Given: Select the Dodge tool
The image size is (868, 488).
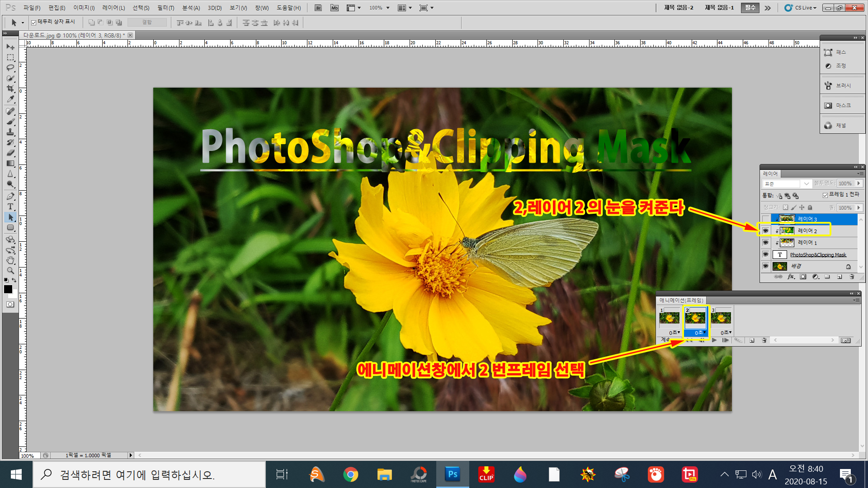Looking at the screenshot, I should click(x=10, y=184).
